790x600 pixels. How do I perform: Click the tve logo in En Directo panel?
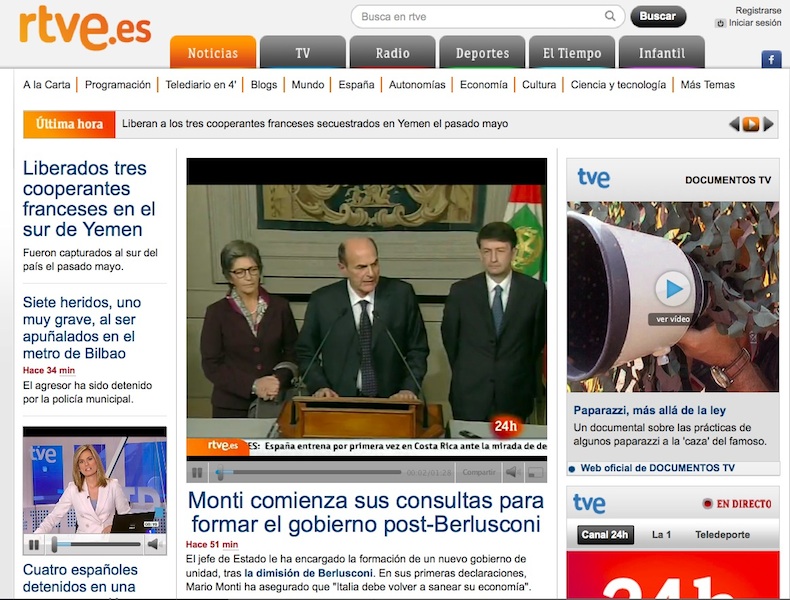589,504
